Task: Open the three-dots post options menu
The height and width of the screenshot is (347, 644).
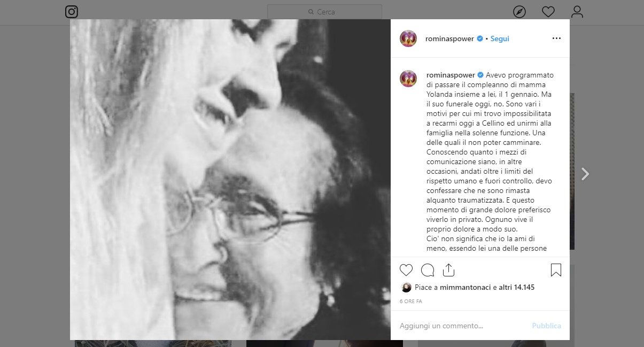Action: click(x=556, y=38)
